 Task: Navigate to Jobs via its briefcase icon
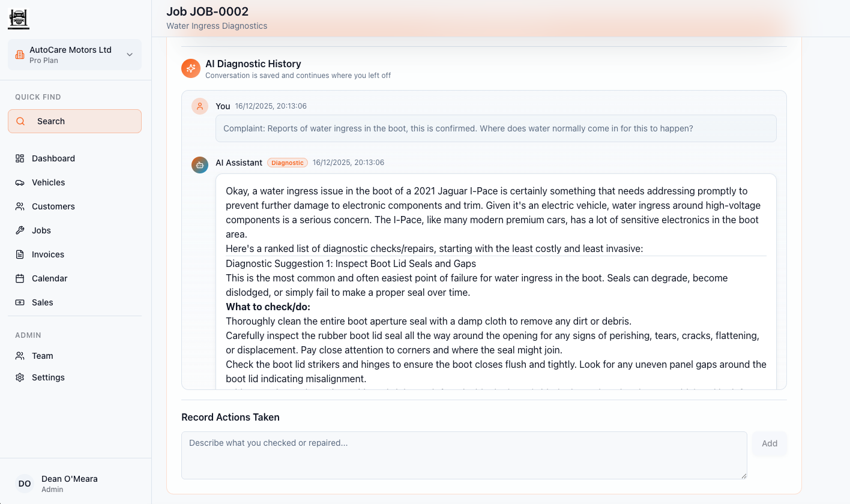coord(21,230)
